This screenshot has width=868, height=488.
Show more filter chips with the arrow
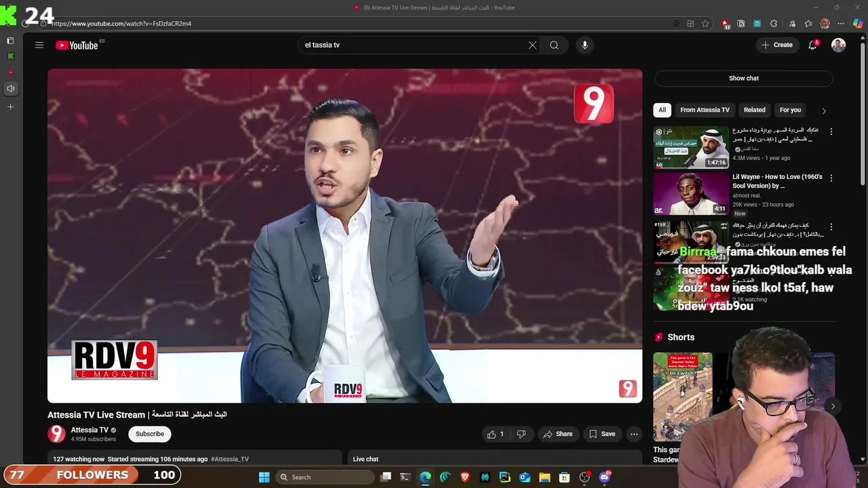coord(824,110)
